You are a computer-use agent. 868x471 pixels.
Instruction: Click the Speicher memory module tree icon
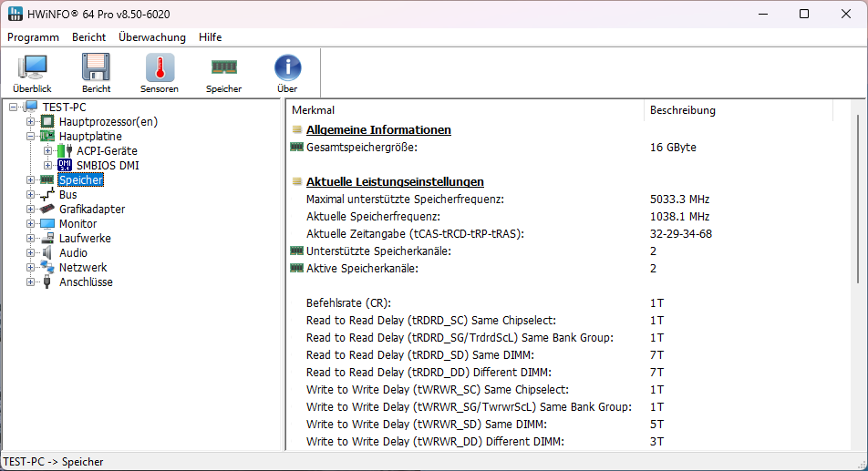[47, 179]
